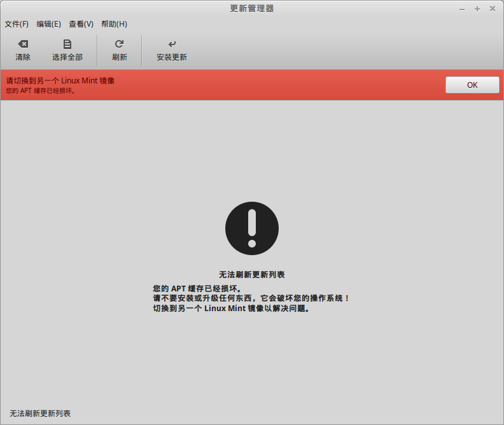
Task: Click the 请不要安装或升级任何东西 warning line
Action: point(251,298)
